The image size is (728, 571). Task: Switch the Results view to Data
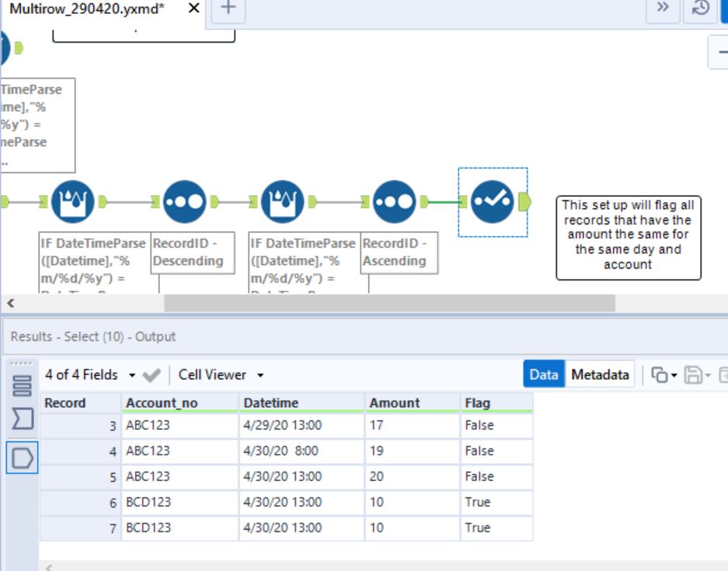[x=543, y=374]
